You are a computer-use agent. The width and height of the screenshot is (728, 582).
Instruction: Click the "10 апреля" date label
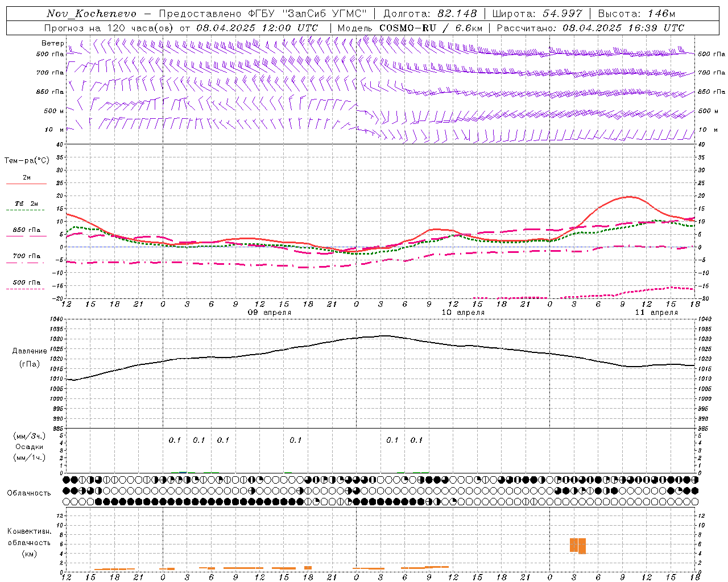(x=463, y=313)
